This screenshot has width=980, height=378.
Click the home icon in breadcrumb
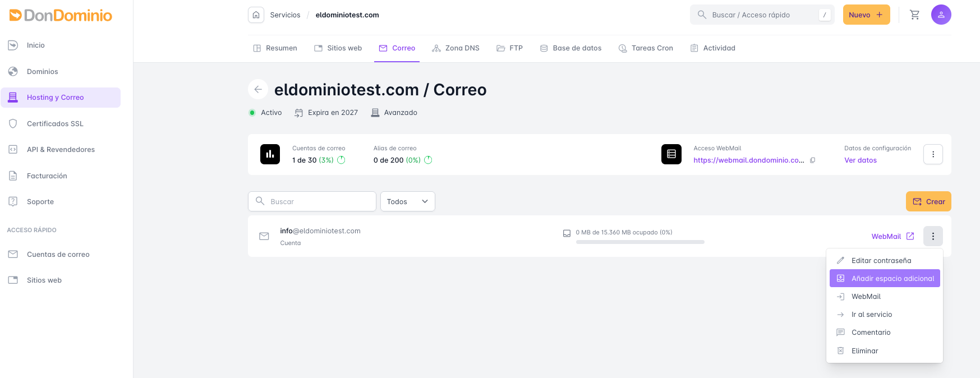(256, 15)
